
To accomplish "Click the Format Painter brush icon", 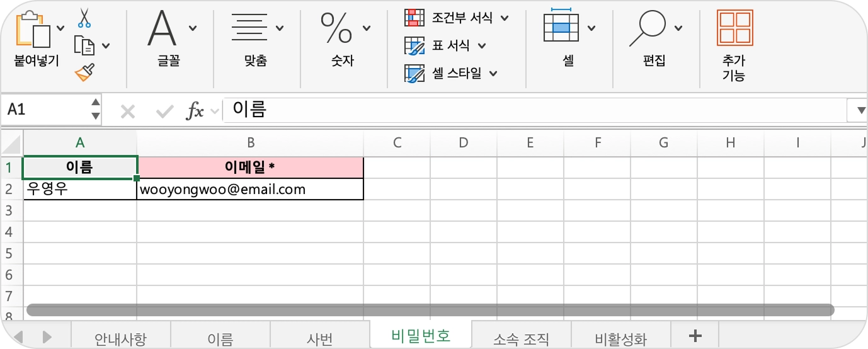I will click(84, 72).
